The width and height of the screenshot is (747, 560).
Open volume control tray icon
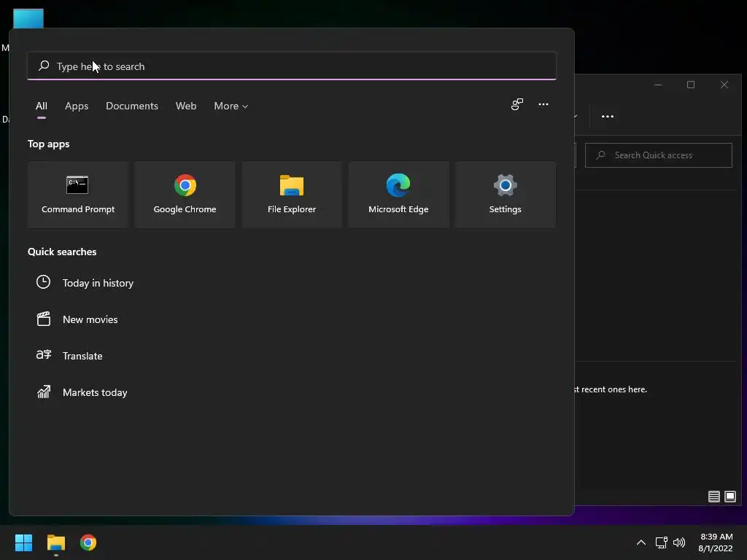679,542
